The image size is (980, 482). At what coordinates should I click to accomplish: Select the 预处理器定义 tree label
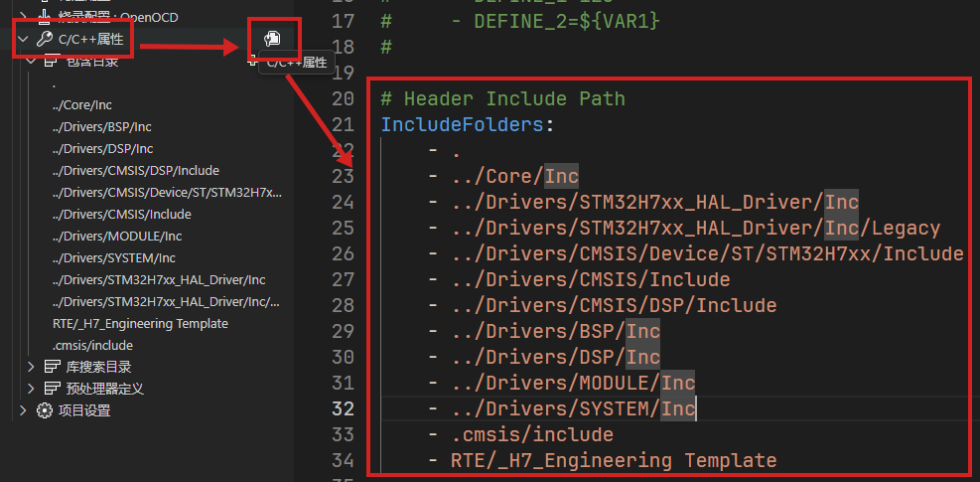click(105, 389)
